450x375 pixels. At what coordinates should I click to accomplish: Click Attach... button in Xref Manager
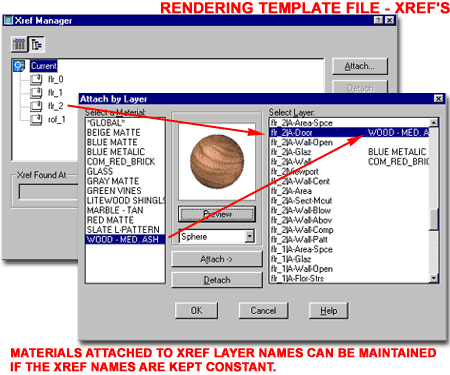(x=360, y=66)
